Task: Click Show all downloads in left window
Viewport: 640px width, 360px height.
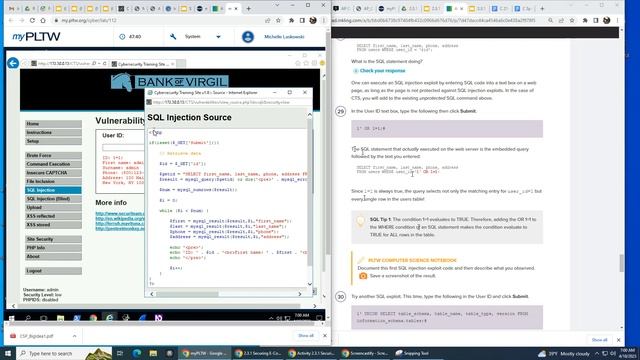Action: click(306, 336)
